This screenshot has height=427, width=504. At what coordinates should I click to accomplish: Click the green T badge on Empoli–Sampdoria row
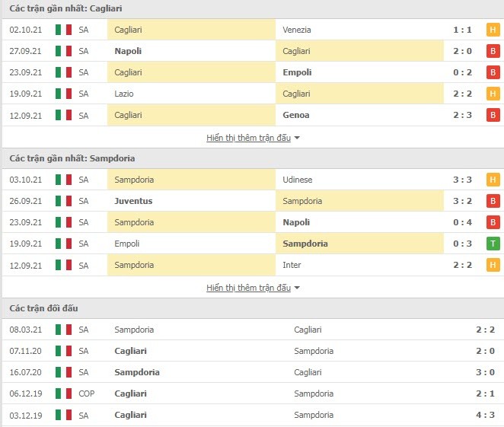point(493,244)
